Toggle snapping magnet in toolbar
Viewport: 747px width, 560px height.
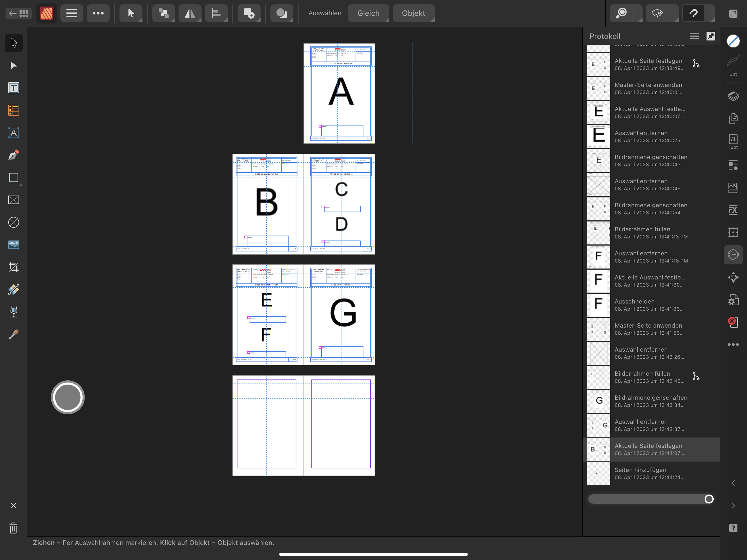[x=693, y=13]
